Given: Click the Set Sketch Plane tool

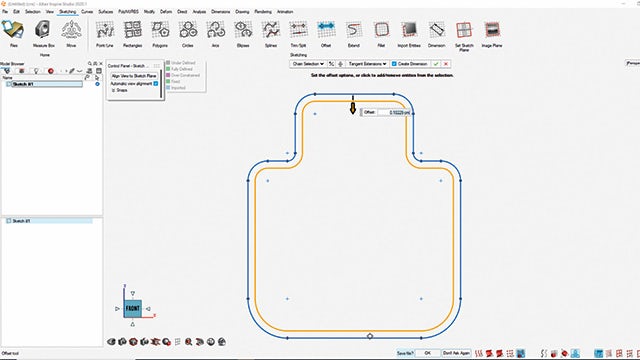Looking at the screenshot, I should tap(464, 30).
